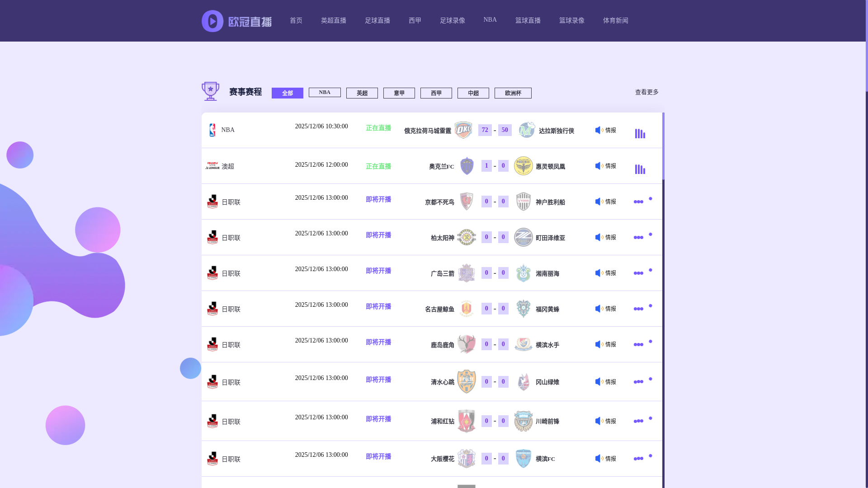Open 体育新闻 in top navigation
The width and height of the screenshot is (868, 488).
pyautogui.click(x=615, y=21)
